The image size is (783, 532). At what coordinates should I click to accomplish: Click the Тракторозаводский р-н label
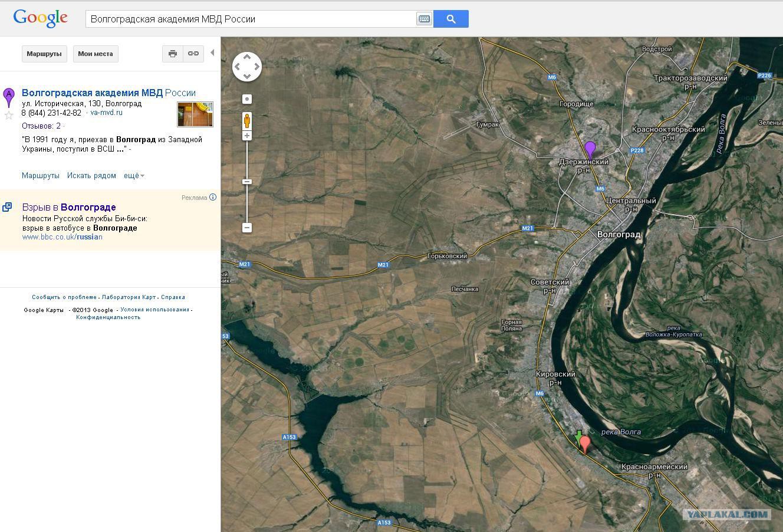click(x=690, y=82)
